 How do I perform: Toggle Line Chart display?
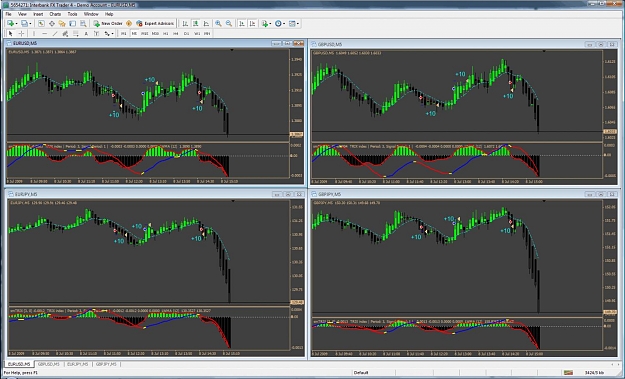tap(206, 24)
